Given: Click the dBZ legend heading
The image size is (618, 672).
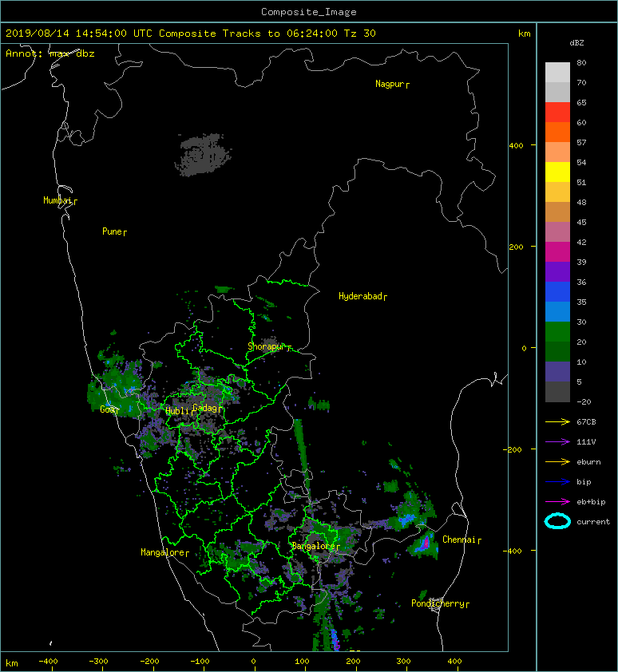Looking at the screenshot, I should coord(576,43).
